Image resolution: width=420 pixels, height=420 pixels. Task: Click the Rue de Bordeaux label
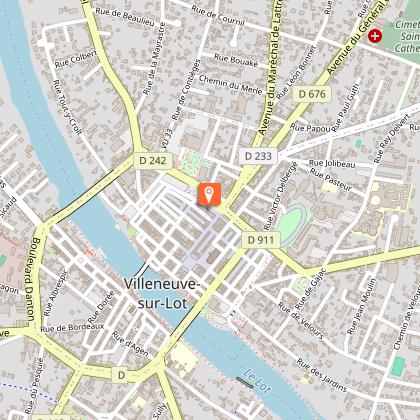click(72, 328)
